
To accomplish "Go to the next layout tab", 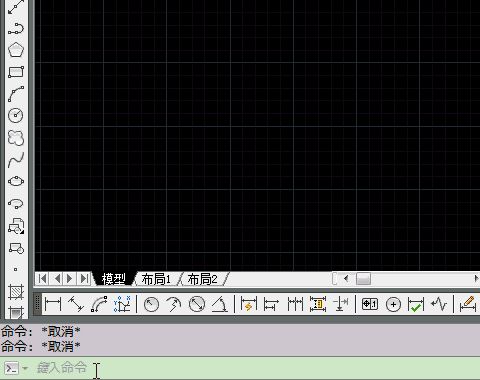I will click(x=70, y=279).
